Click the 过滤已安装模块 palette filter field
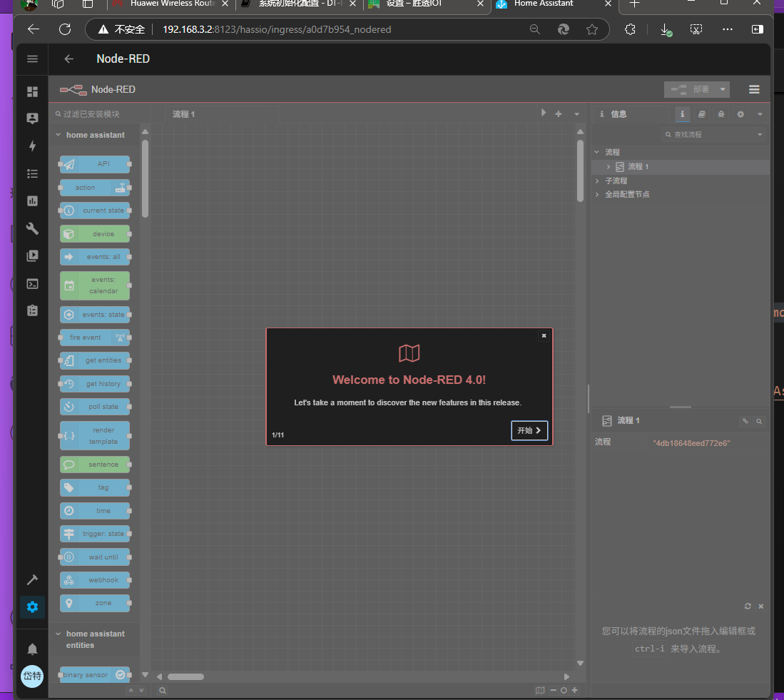The height and width of the screenshot is (700, 784). click(x=100, y=114)
